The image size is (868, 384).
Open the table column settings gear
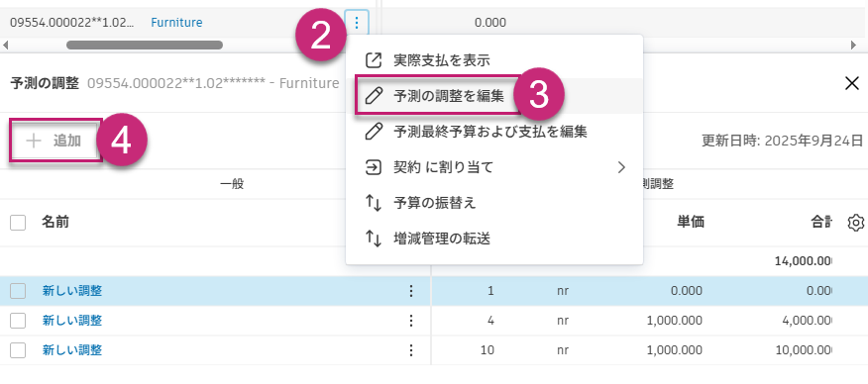pyautogui.click(x=856, y=223)
